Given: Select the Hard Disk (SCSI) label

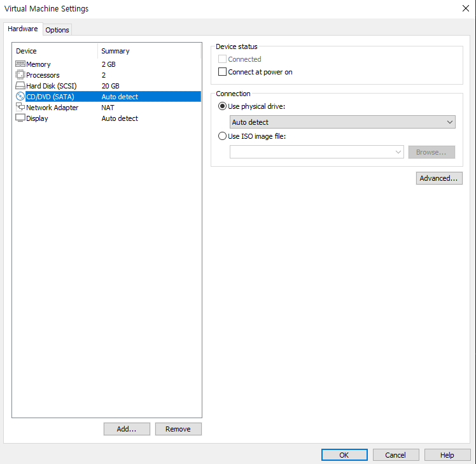Looking at the screenshot, I should (x=52, y=86).
